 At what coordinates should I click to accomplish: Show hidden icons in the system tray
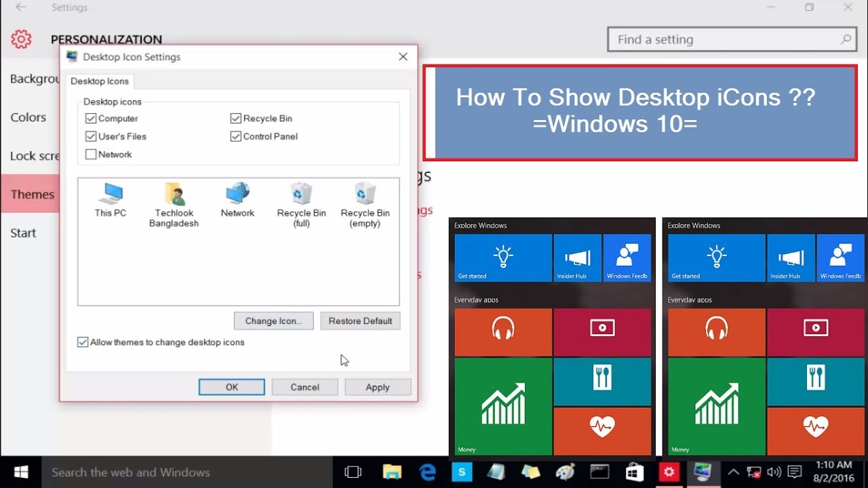pos(733,472)
